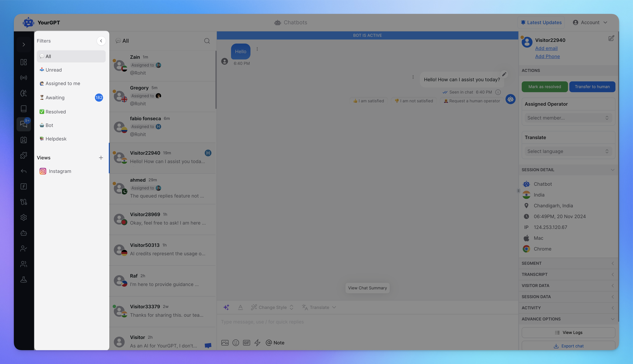Edit the bot reply with pencil icon
Image resolution: width=633 pixels, height=364 pixels.
[x=504, y=74]
